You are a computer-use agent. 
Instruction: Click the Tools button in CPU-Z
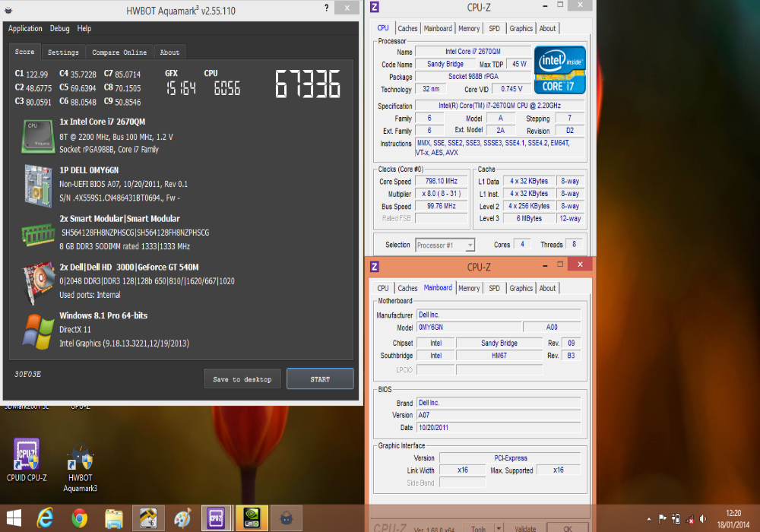[478, 527]
